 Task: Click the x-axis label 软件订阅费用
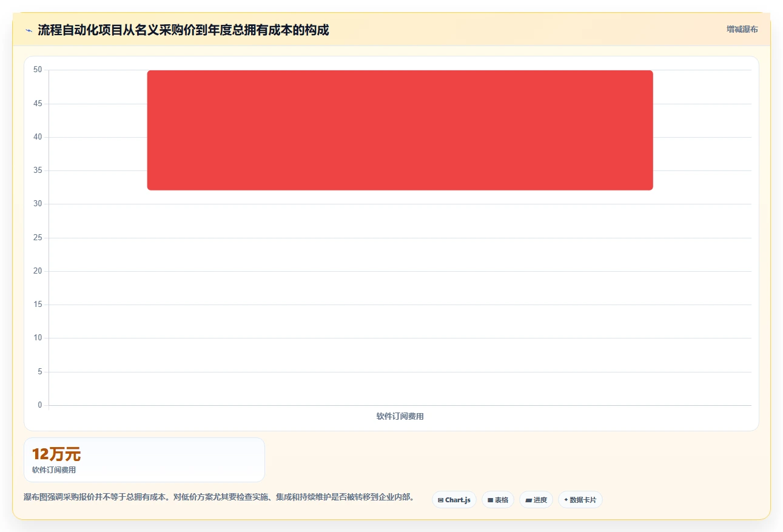pyautogui.click(x=400, y=416)
